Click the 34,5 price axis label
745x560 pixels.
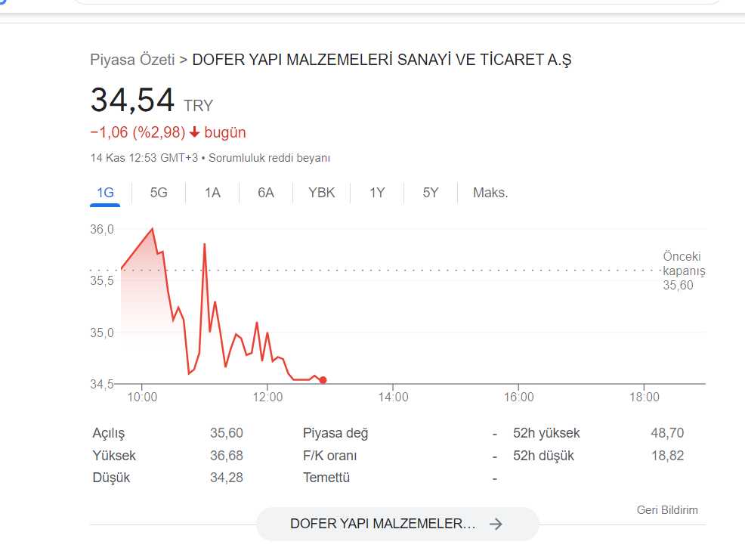tap(102, 384)
